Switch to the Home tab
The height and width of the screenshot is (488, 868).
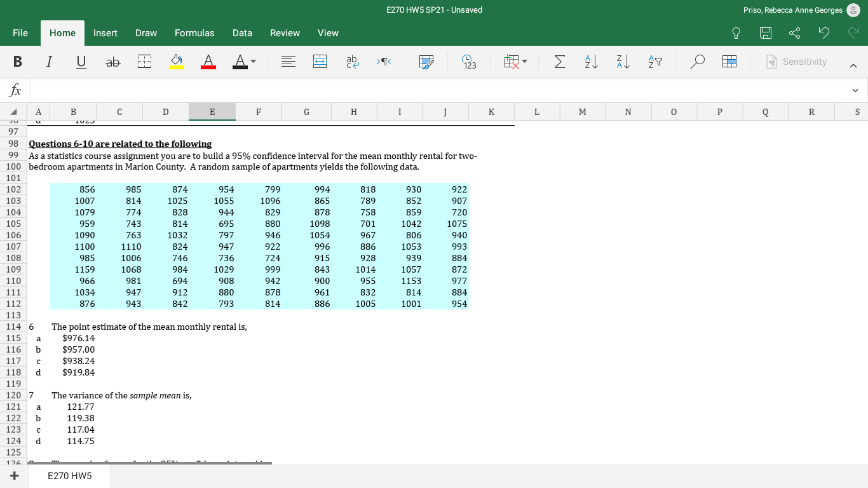pos(62,33)
